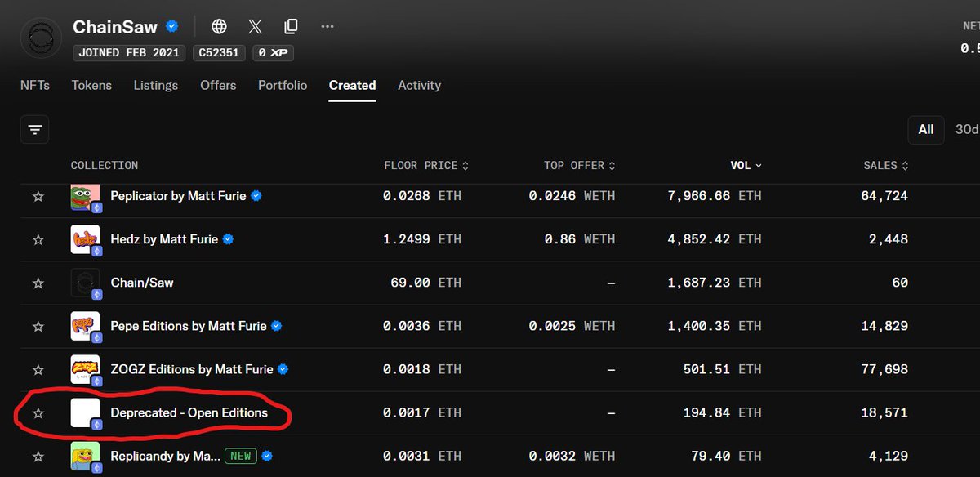Open Peplicator by Matt Furie collection
The width and height of the screenshot is (980, 477).
pyautogui.click(x=178, y=196)
